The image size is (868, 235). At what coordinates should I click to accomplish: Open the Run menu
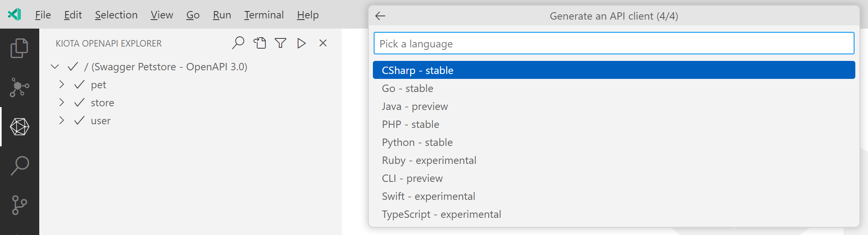coord(222,15)
